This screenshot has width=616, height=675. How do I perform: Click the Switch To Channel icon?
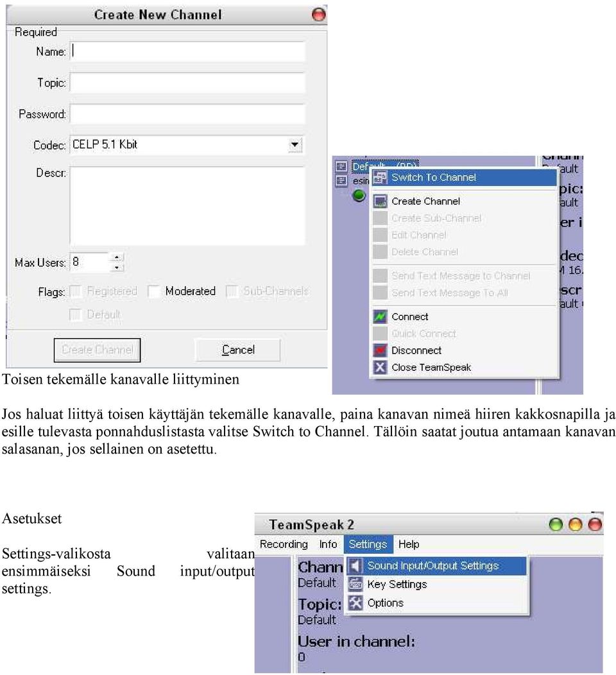tap(380, 177)
